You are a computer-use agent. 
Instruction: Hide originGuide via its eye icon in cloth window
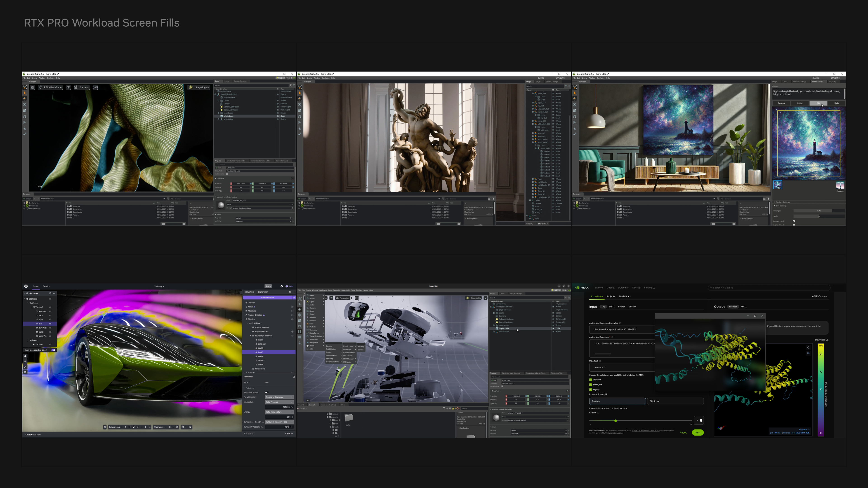coord(278,116)
